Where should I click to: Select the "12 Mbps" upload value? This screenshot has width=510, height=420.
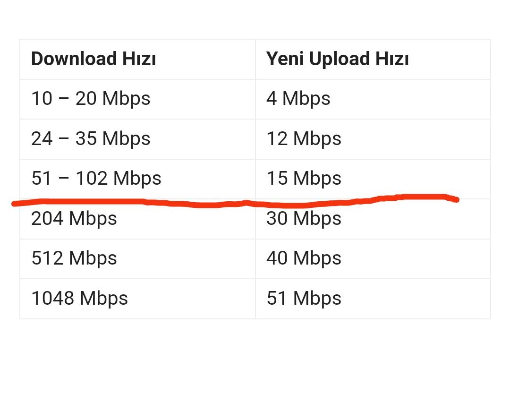click(x=304, y=139)
